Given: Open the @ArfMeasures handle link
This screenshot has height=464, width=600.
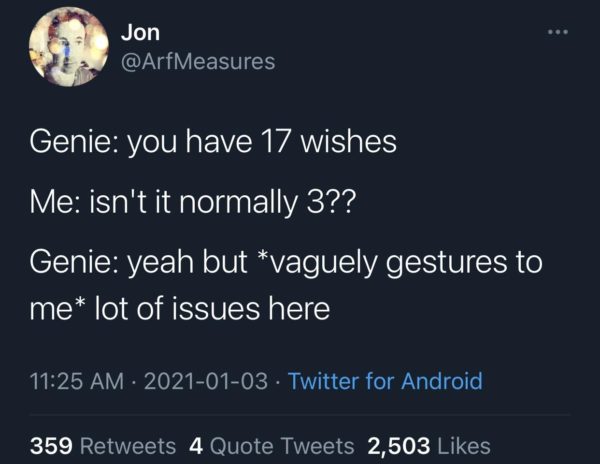Looking at the screenshot, I should point(196,62).
